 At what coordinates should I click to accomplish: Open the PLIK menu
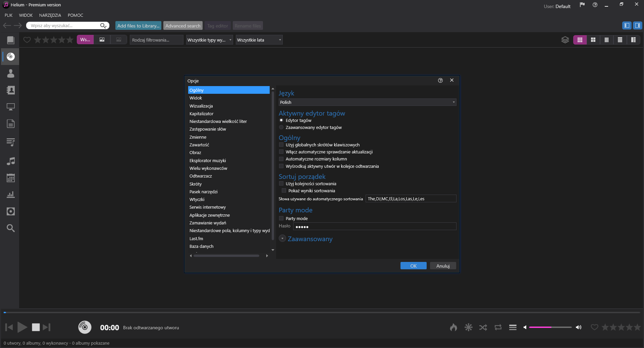tap(9, 15)
